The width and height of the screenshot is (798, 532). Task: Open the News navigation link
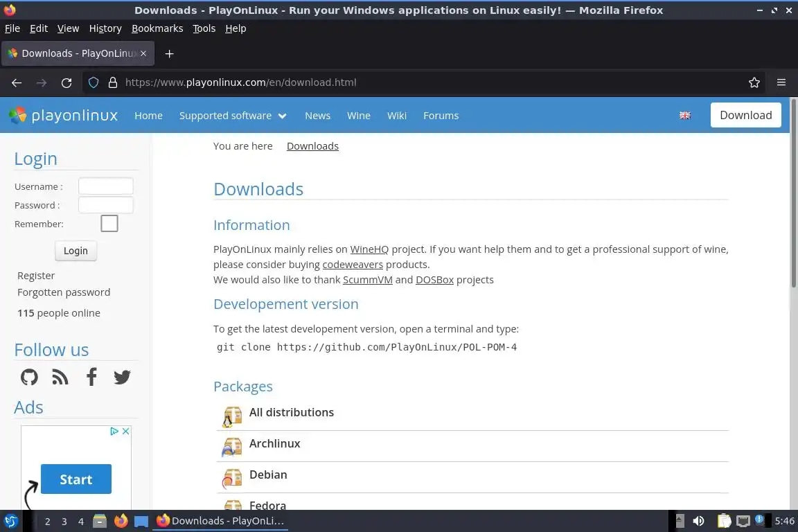point(317,116)
